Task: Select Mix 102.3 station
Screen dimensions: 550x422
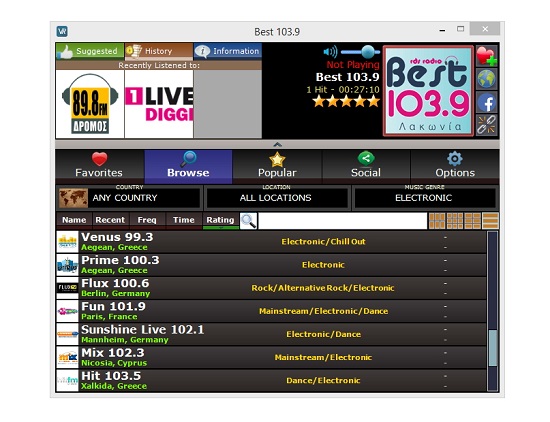Action: point(271,357)
